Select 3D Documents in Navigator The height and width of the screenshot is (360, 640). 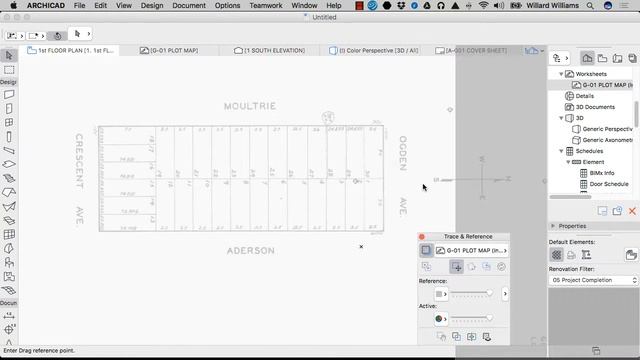coord(590,107)
